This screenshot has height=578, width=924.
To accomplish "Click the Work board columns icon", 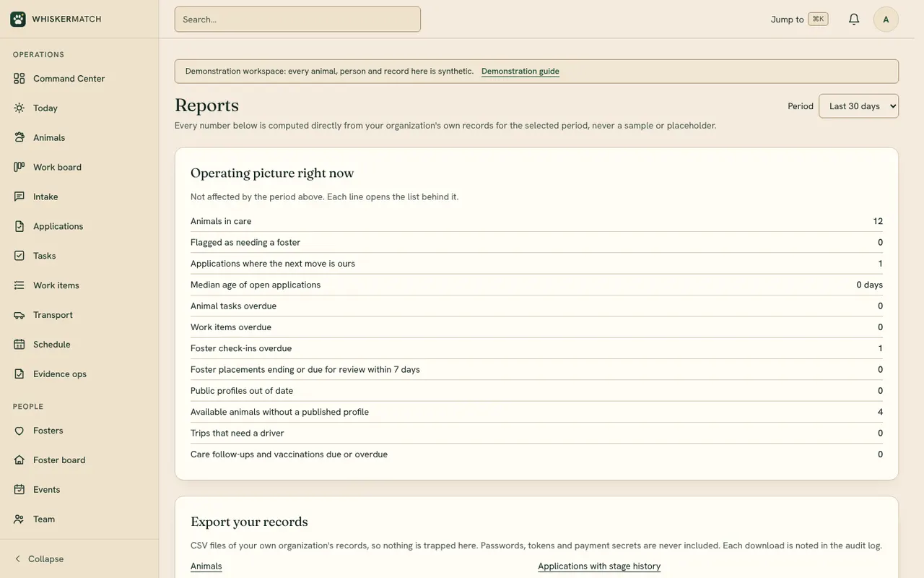I will [x=19, y=167].
